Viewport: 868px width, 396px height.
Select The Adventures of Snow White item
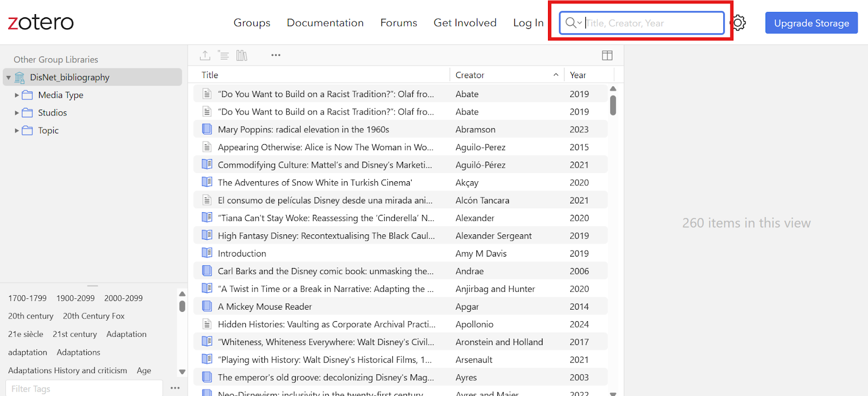(400, 182)
